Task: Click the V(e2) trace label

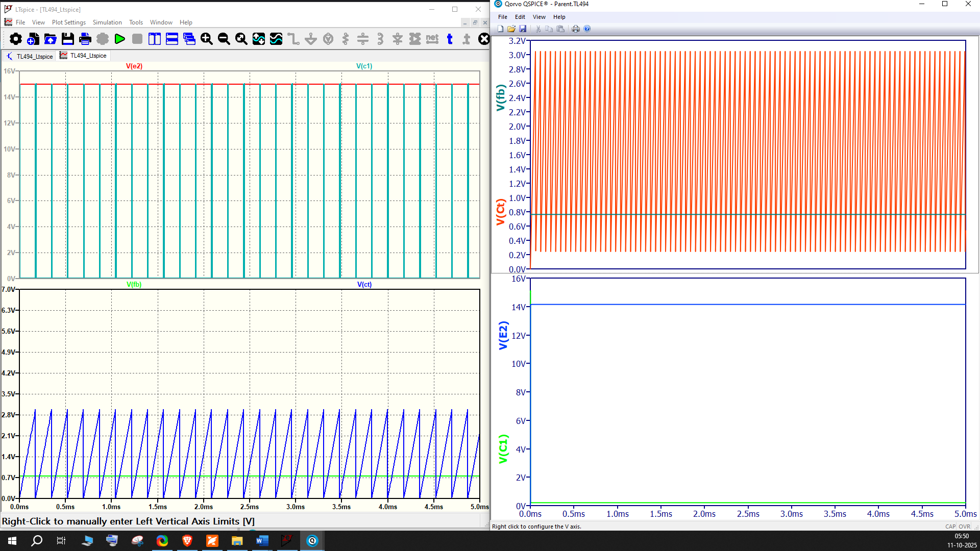Action: tap(134, 66)
